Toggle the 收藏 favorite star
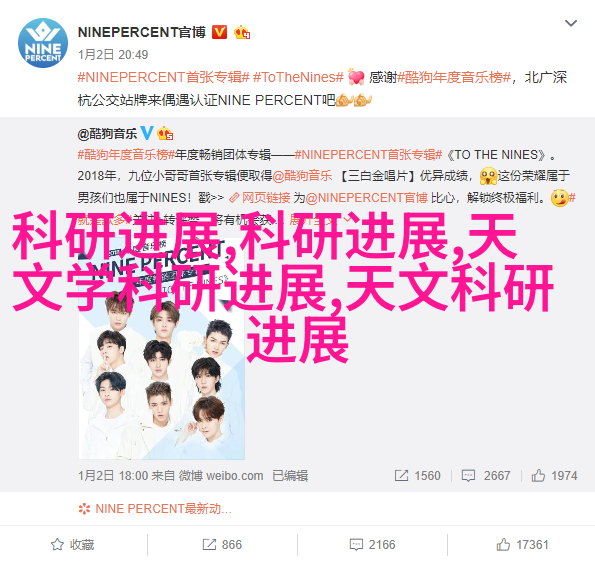 72,545
